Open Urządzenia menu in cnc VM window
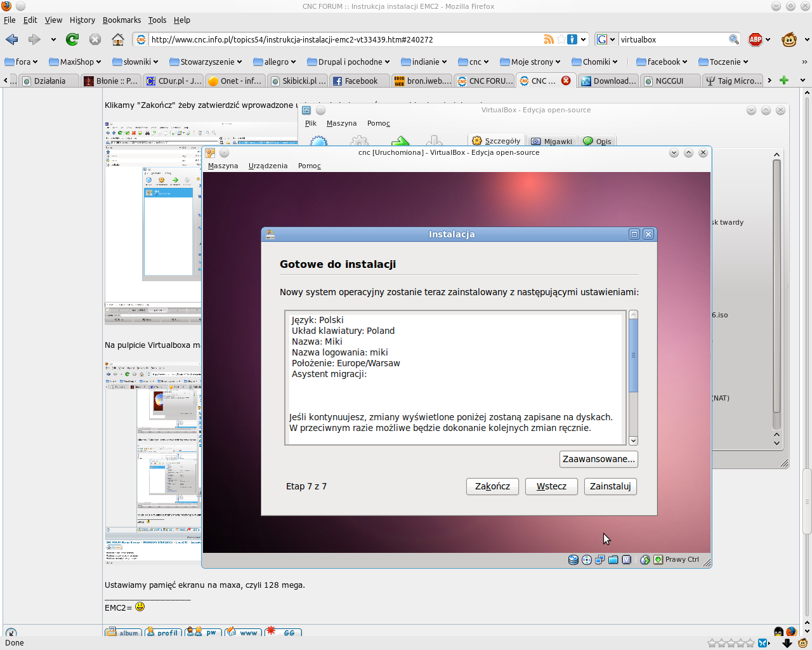 coord(268,166)
